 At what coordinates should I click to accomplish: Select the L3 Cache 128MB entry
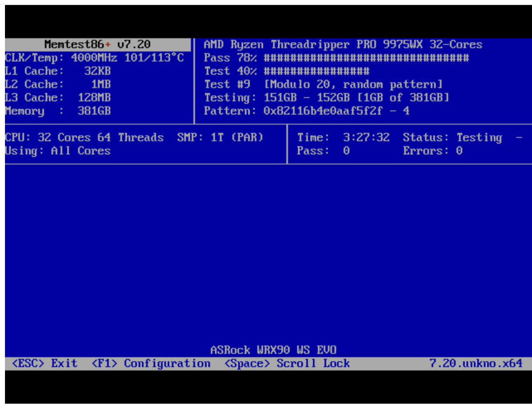[x=58, y=97]
